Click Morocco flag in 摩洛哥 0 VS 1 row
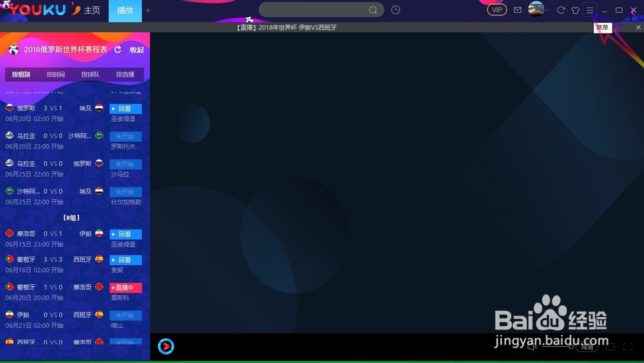The width and height of the screenshot is (644, 363). (10, 233)
